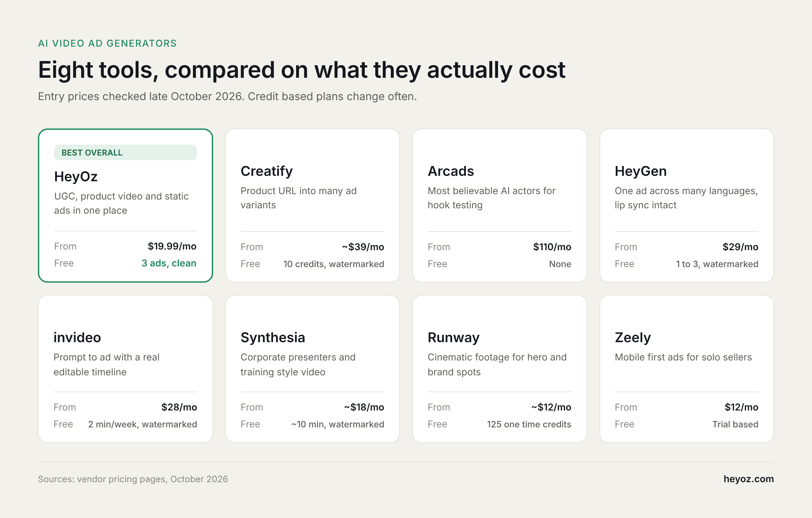The image size is (812, 518).
Task: Click the ~$39/mo price
Action: pos(363,247)
